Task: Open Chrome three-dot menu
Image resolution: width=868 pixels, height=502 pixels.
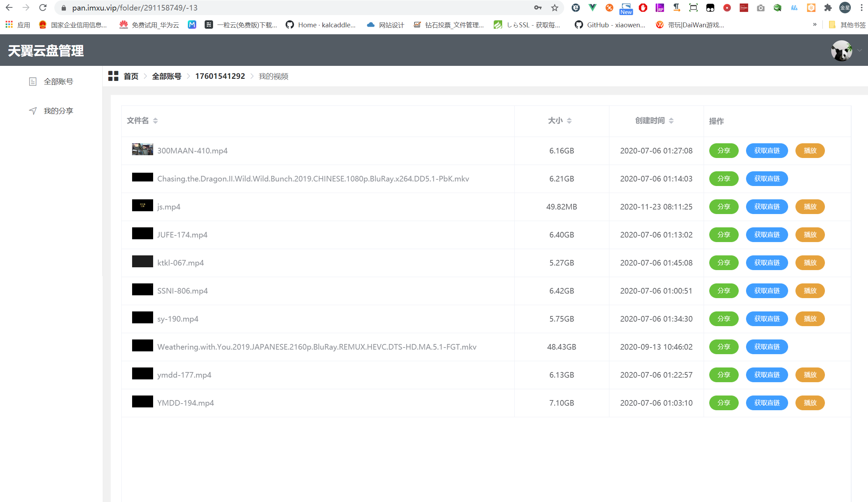Action: (862, 8)
